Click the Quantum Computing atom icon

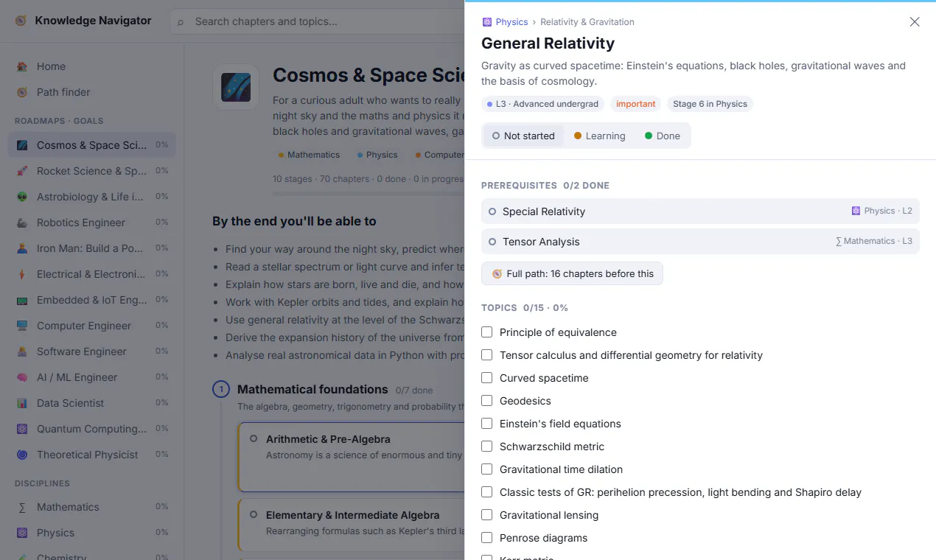22,429
